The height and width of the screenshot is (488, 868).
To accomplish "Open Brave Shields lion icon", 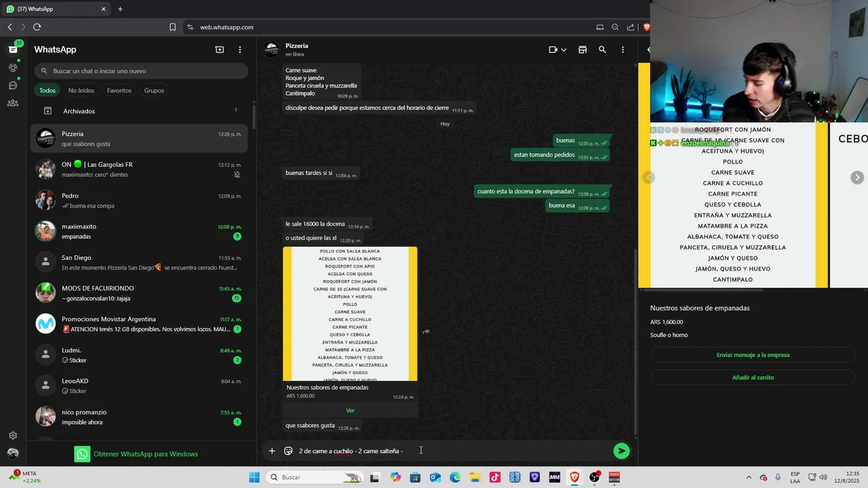I will [x=646, y=27].
